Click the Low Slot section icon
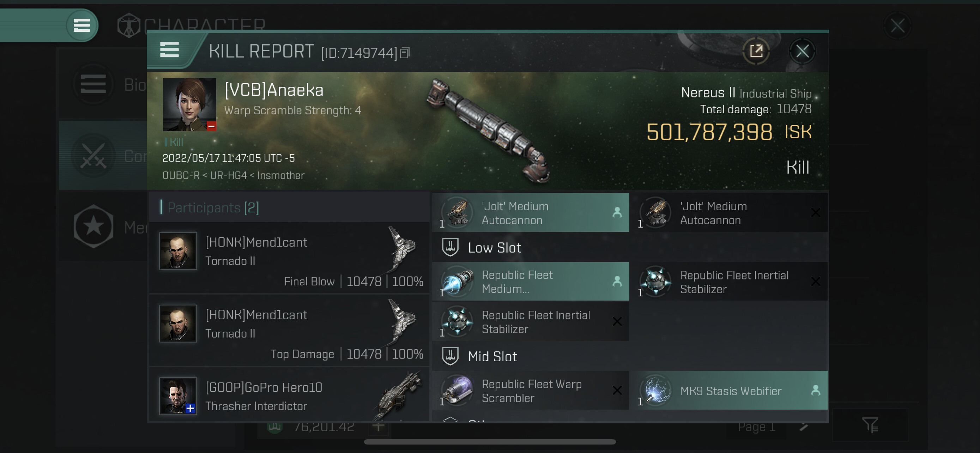 click(450, 247)
